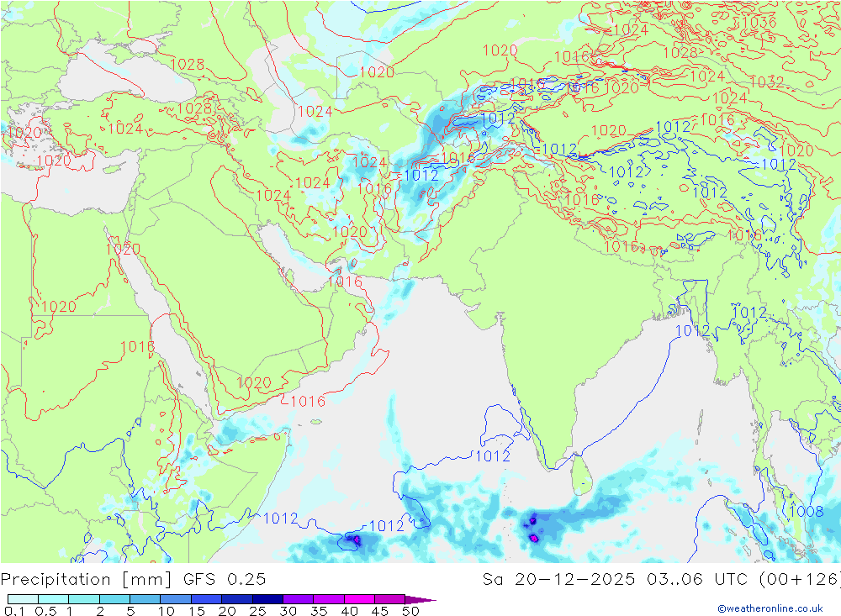This screenshot has height=616, width=841.
Task: Click the legend value label '0.1'
Action: point(14,611)
